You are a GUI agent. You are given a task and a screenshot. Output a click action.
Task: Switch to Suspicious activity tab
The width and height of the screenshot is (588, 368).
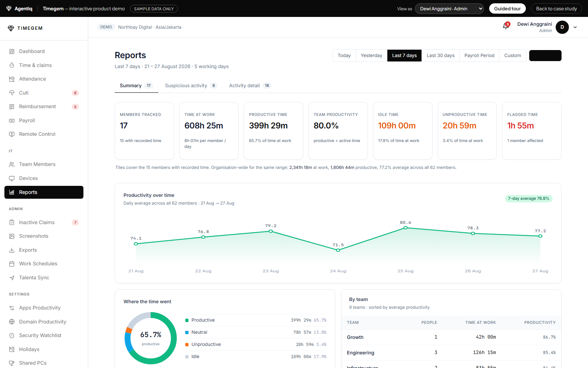(x=191, y=86)
